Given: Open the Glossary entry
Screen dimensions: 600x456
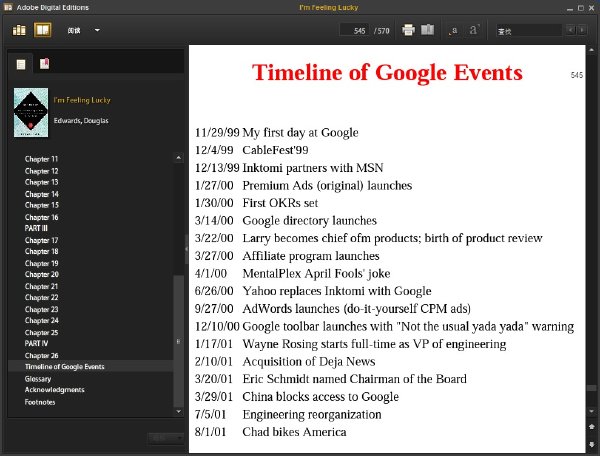Looking at the screenshot, I should click(x=38, y=379).
